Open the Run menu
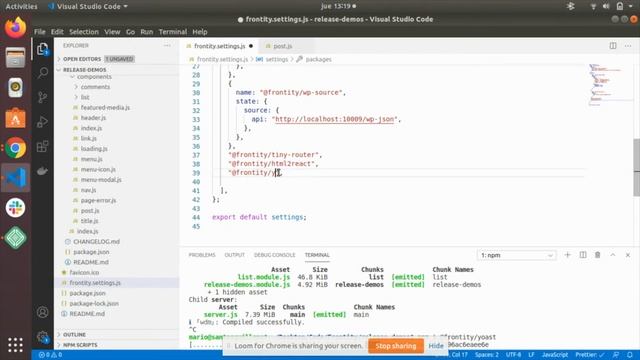This screenshot has height=360, width=640. (x=147, y=32)
